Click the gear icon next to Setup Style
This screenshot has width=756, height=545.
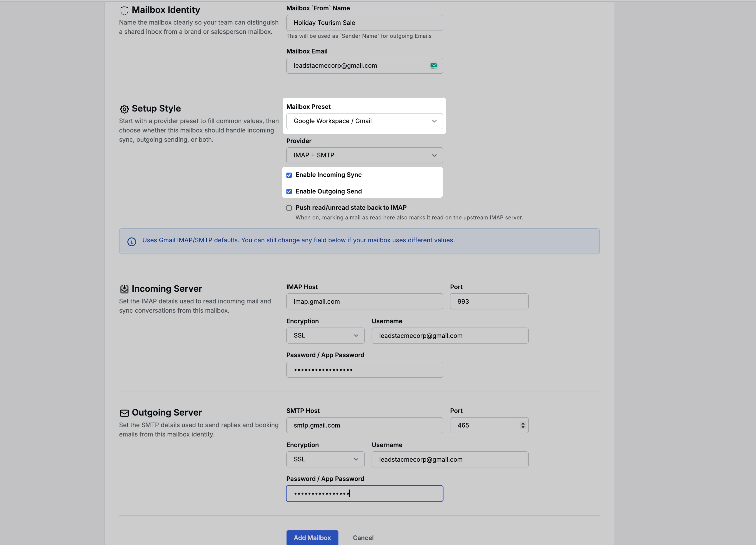pyautogui.click(x=124, y=109)
